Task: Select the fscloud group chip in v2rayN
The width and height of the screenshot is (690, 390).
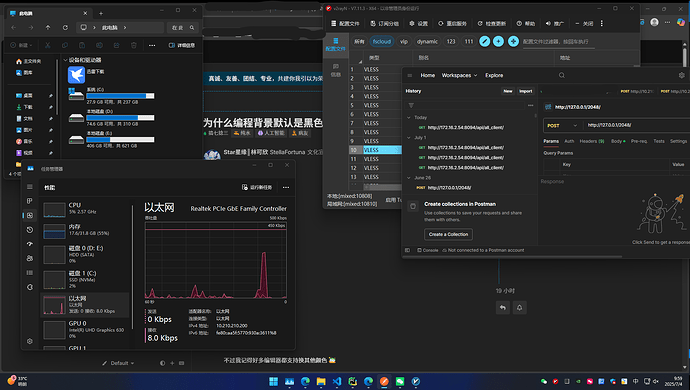Action: 382,41
